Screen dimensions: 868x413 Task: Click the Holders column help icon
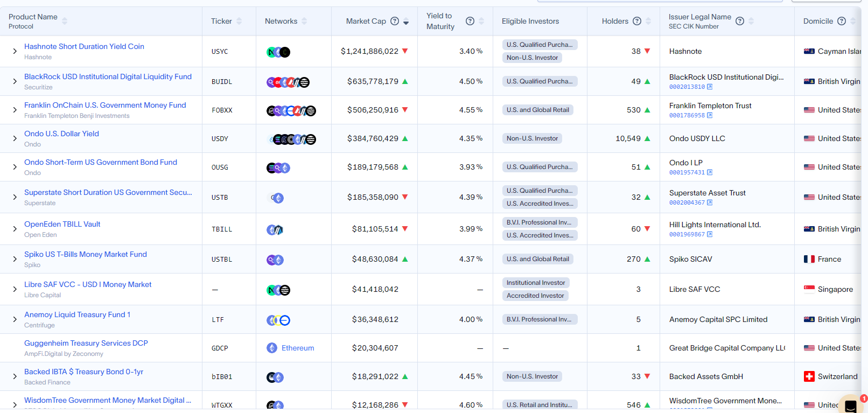pyautogui.click(x=637, y=21)
